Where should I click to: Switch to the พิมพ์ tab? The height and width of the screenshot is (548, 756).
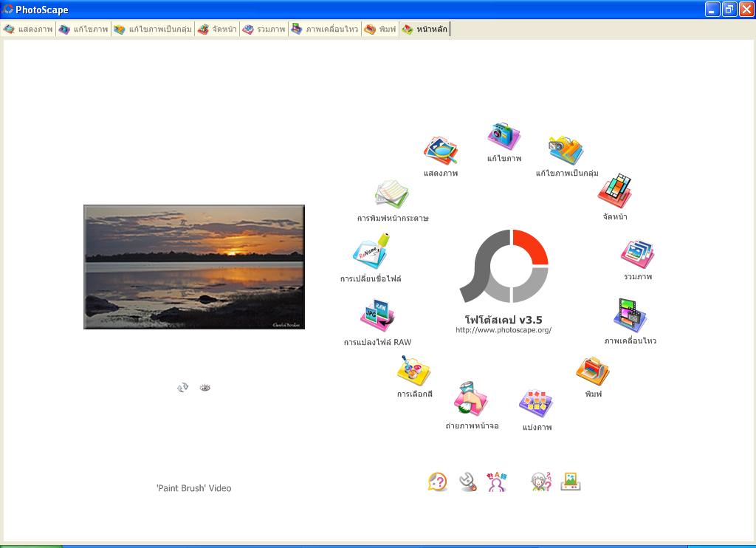tap(380, 29)
